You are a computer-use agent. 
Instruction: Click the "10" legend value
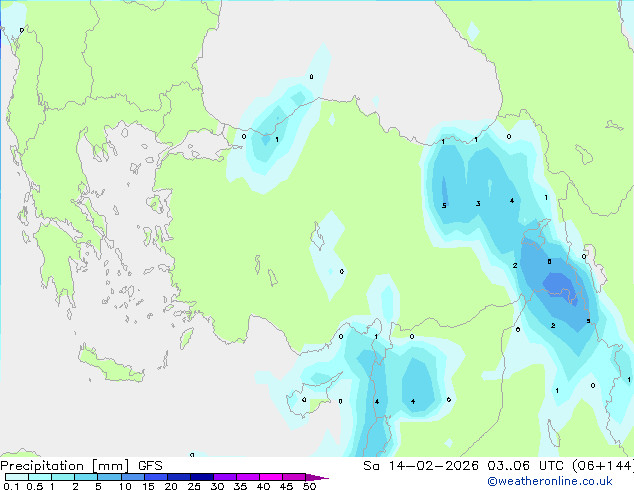click(125, 486)
